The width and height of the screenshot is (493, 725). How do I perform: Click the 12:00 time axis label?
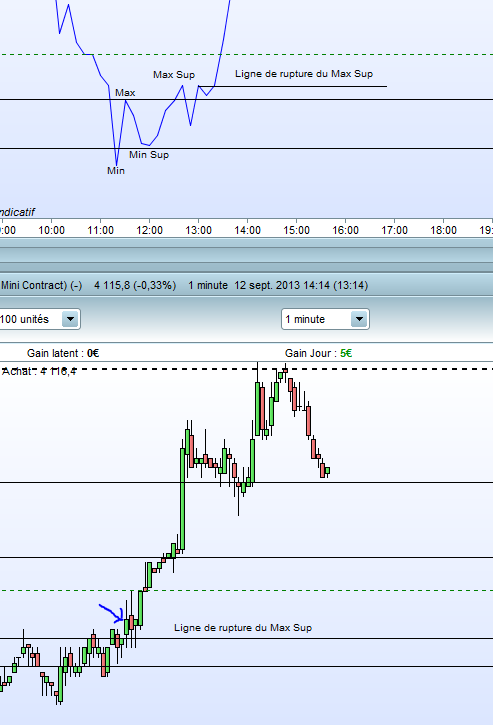(149, 230)
